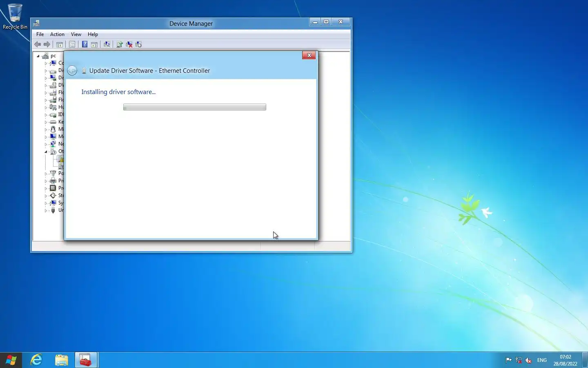Viewport: 588px width, 368px height.
Task: Select the Storage controllers icon in tree
Action: [x=53, y=195]
